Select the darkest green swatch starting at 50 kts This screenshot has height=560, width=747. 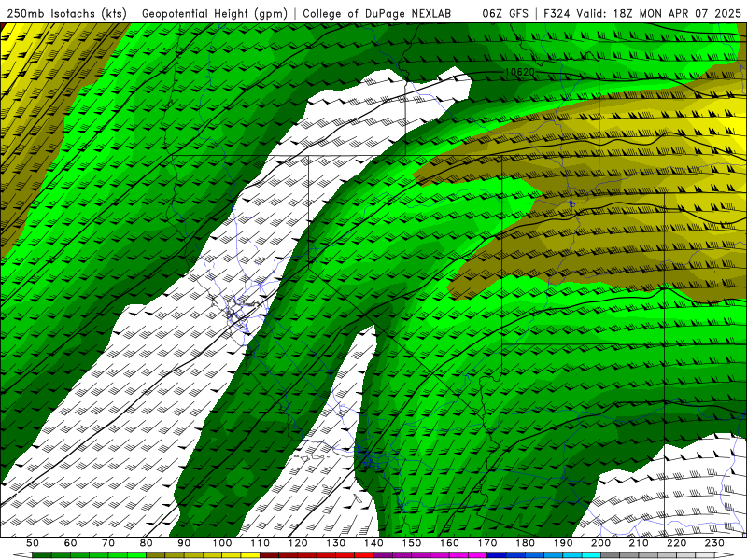[x=41, y=555]
